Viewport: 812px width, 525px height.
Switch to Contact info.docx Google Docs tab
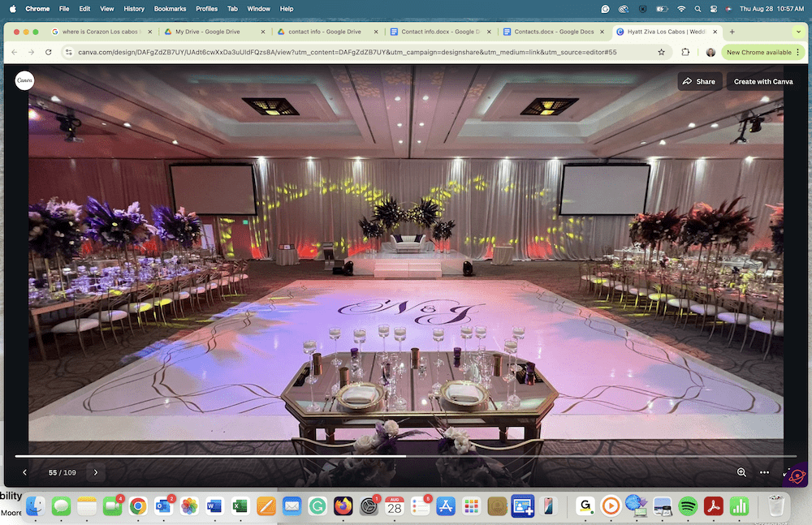click(440, 32)
